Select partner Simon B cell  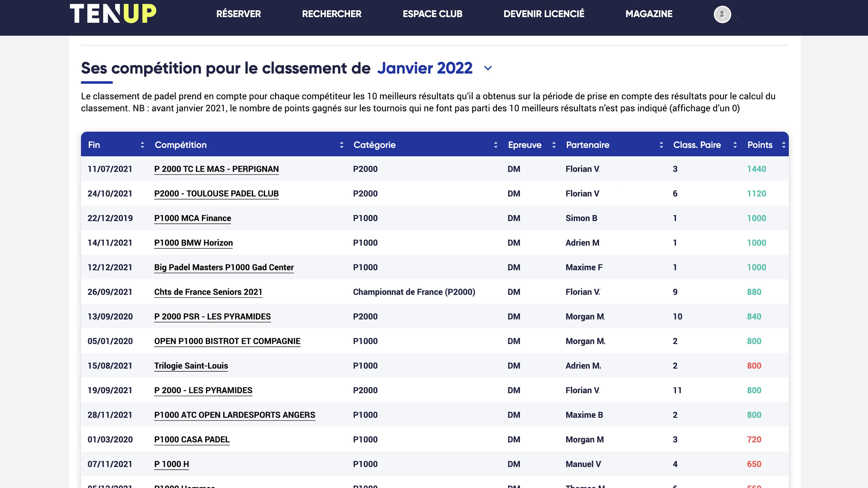(581, 218)
